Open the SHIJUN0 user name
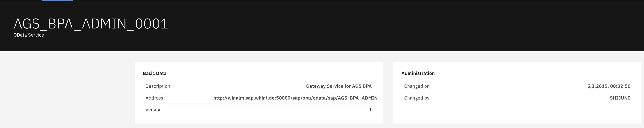 [620, 98]
